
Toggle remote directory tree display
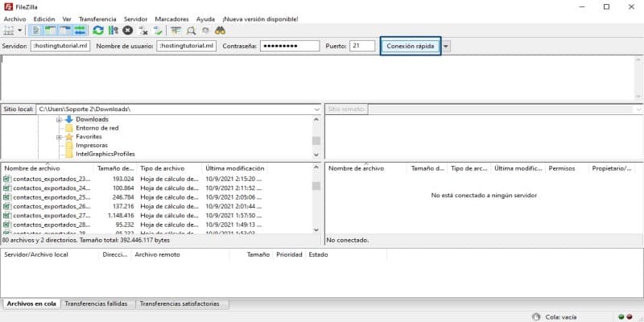pyautogui.click(x=65, y=31)
